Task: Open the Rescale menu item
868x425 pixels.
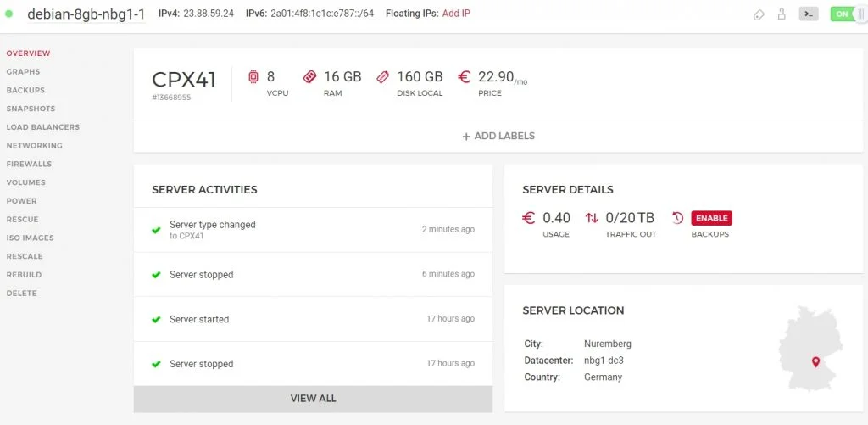Action: tap(25, 256)
